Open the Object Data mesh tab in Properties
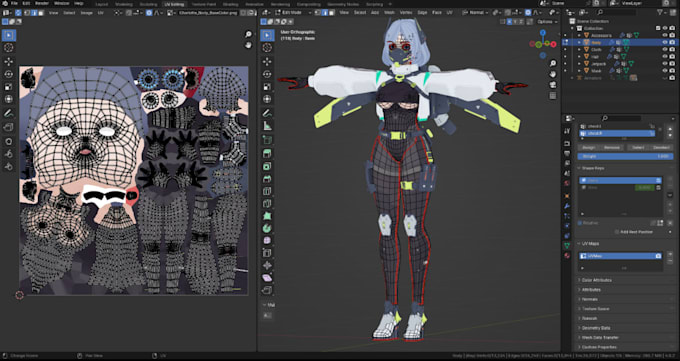680x361 pixels. (567, 246)
